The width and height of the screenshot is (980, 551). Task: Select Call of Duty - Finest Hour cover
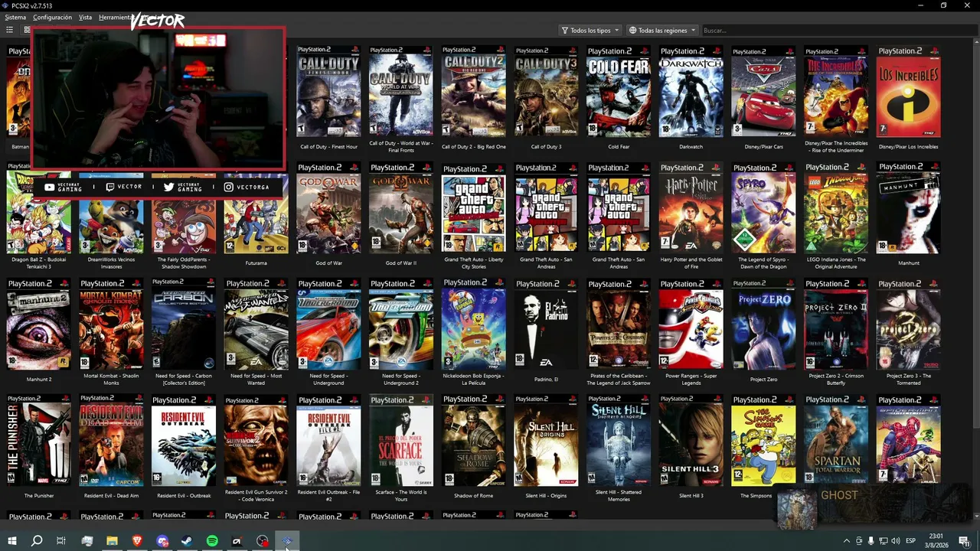pyautogui.click(x=328, y=92)
